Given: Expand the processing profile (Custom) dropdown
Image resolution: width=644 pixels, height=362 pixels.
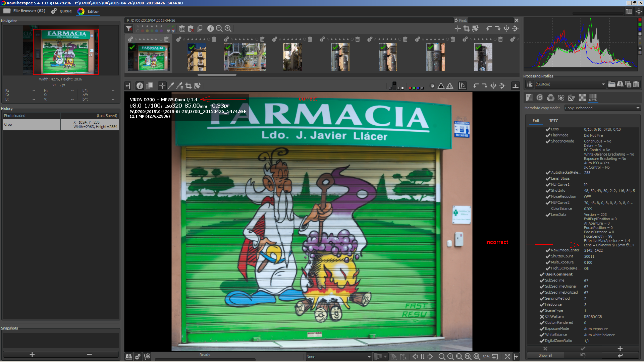Looking at the screenshot, I should (x=570, y=84).
